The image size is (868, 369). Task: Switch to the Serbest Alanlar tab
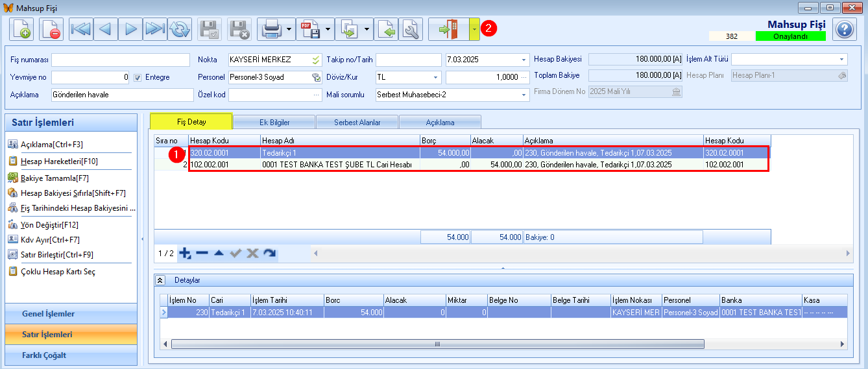pyautogui.click(x=357, y=122)
